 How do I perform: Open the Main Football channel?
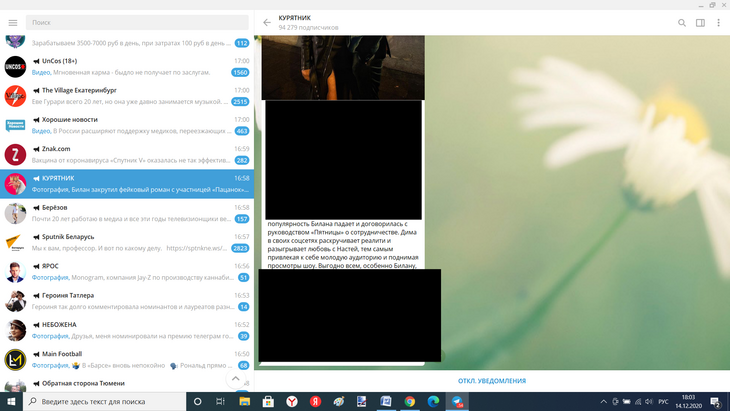coord(130,358)
